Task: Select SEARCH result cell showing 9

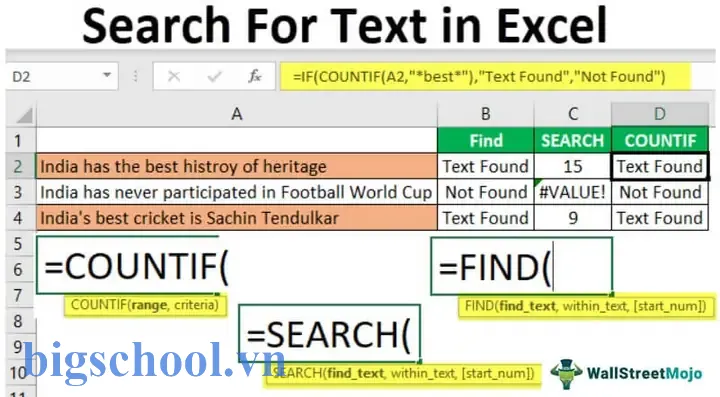Action: (573, 218)
